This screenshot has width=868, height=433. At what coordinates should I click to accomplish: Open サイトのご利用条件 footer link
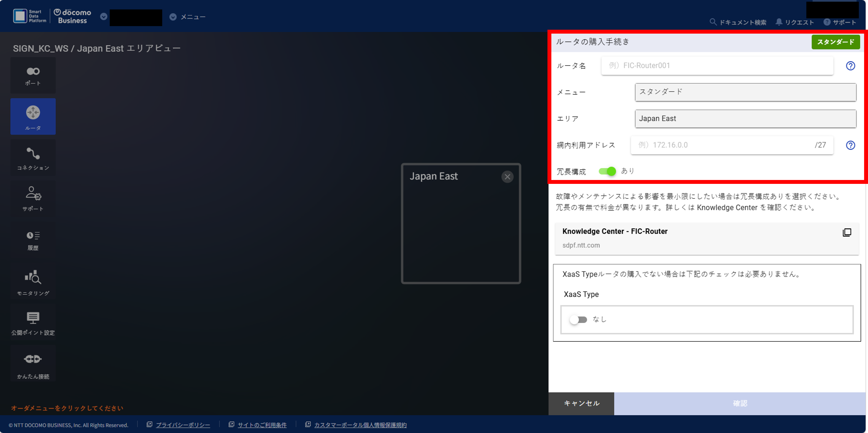click(x=262, y=425)
